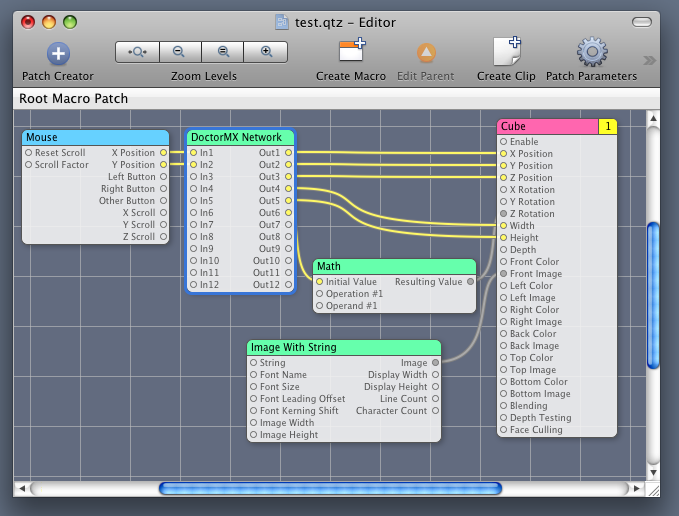Viewport: 679px width, 516px height.
Task: Click DoctorMX Out4 output port
Action: tap(288, 189)
